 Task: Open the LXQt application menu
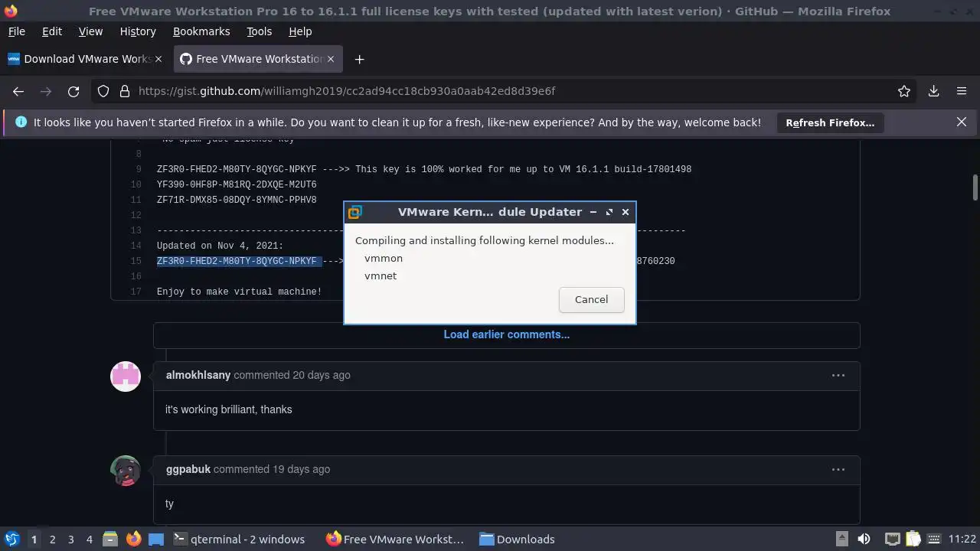pos(11,539)
